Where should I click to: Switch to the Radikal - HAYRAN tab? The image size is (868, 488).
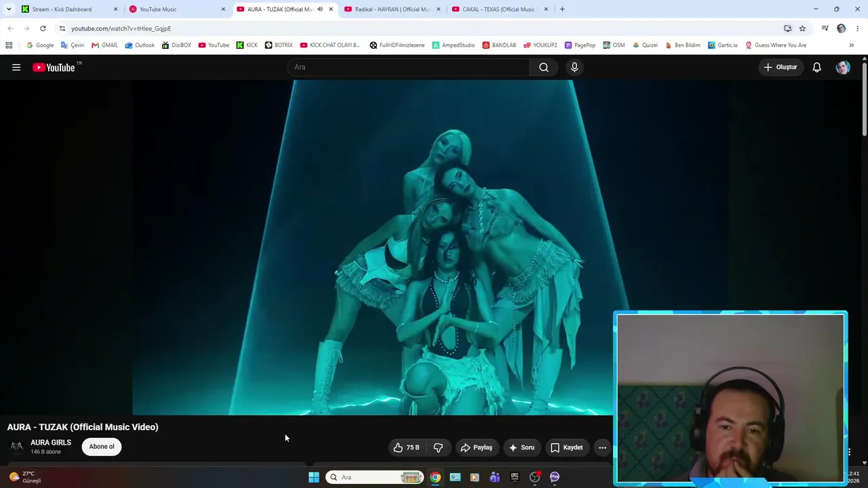(392, 9)
